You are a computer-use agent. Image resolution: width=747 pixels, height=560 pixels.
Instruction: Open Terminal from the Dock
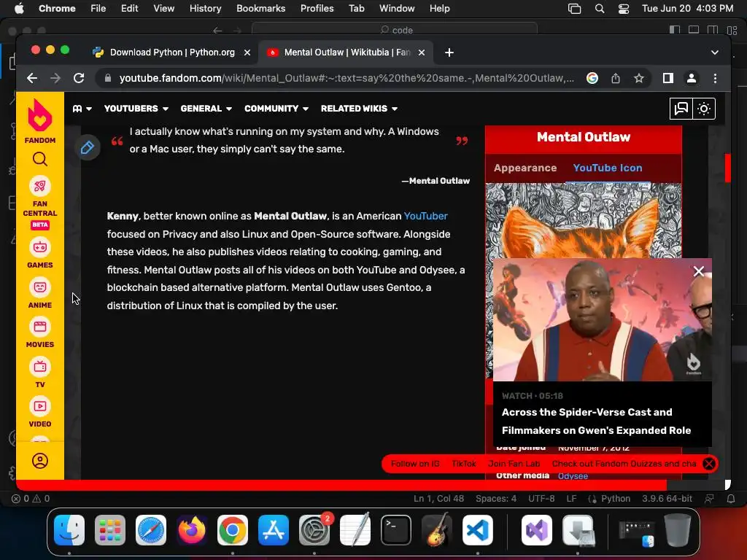[396, 530]
